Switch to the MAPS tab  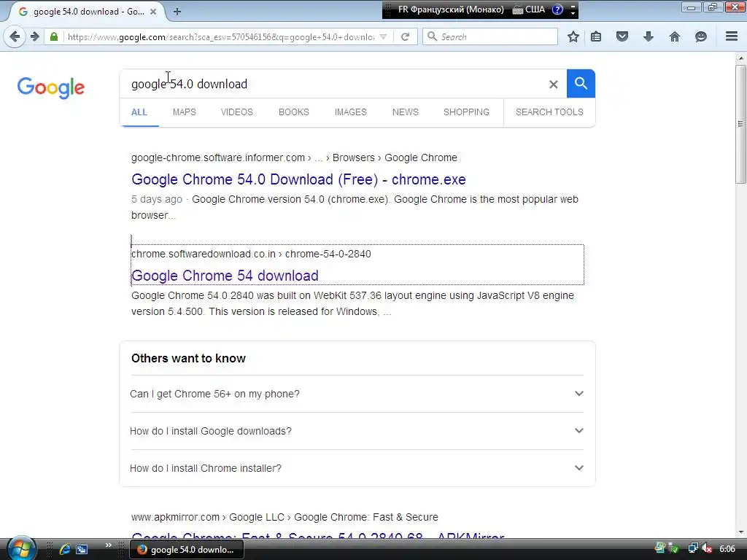point(185,112)
